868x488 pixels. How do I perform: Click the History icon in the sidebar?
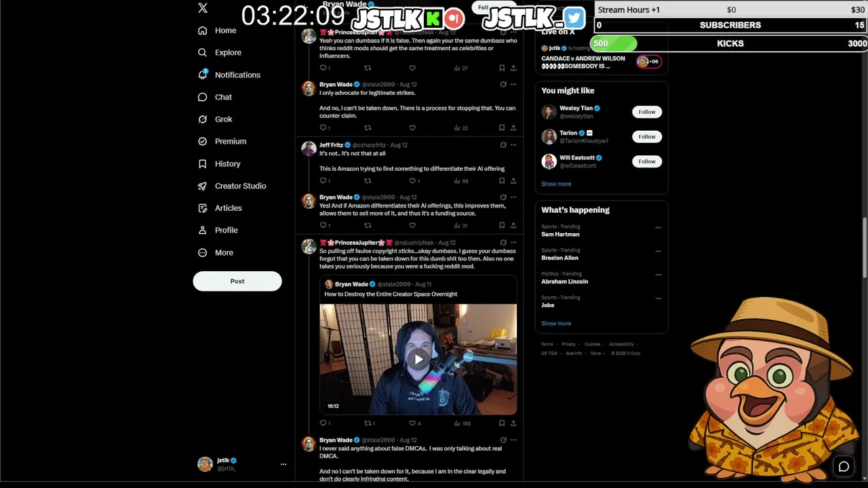[202, 164]
